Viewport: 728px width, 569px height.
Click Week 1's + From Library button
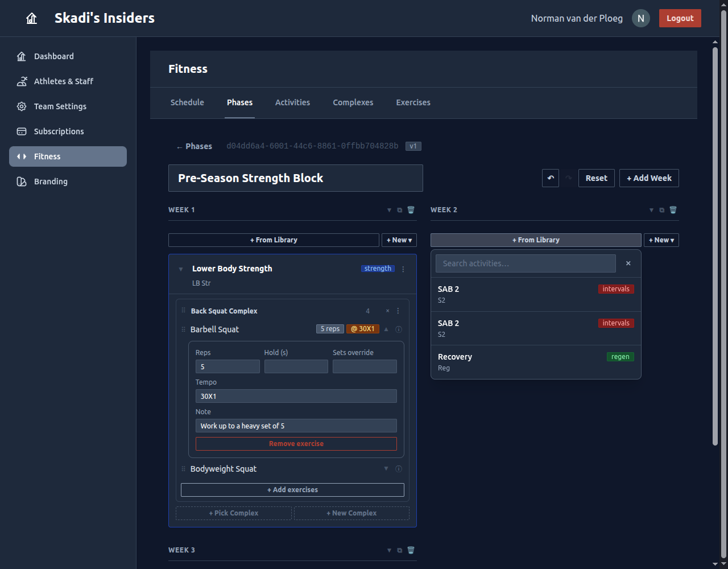[274, 240]
